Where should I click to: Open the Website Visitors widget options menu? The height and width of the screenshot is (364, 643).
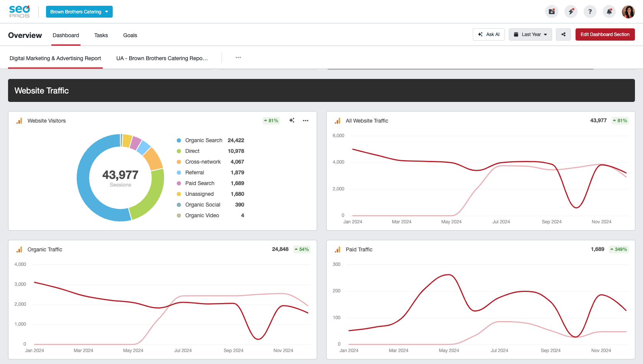tap(306, 120)
